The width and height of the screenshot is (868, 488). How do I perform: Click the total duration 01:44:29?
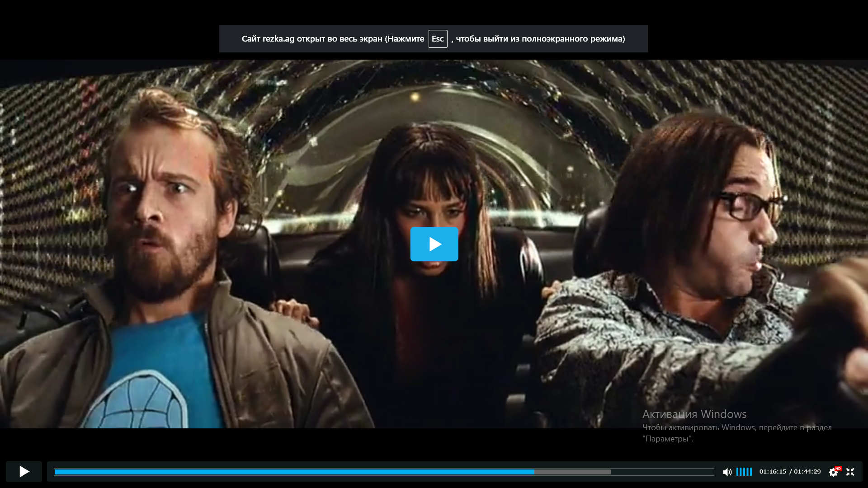coord(807,471)
